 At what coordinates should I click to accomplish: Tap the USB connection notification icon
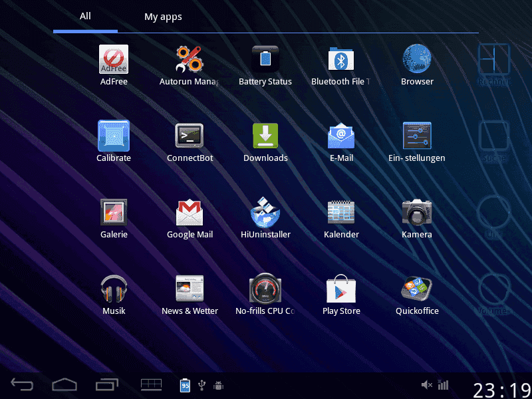coord(202,385)
